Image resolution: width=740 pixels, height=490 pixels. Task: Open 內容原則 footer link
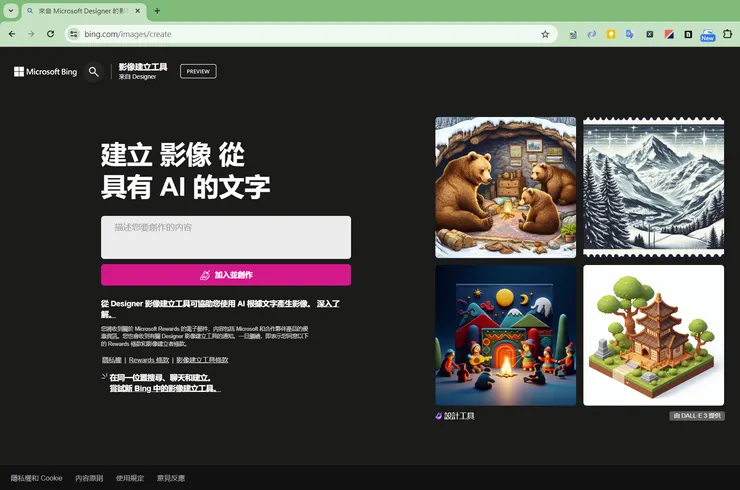coord(89,478)
